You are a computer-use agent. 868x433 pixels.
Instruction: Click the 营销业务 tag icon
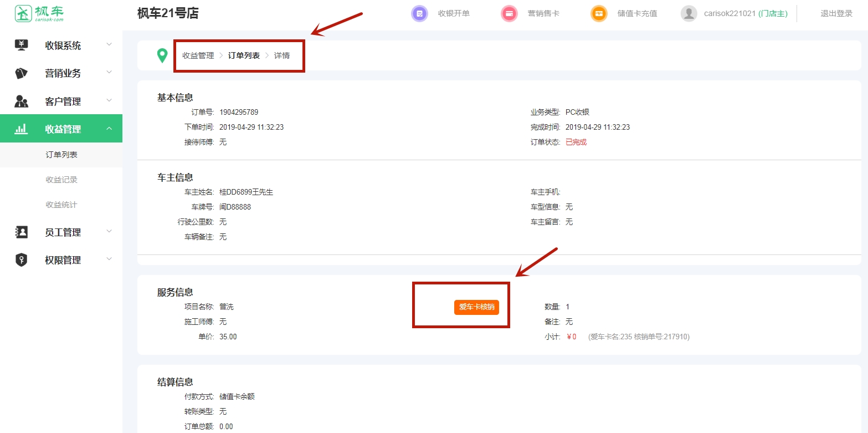21,73
